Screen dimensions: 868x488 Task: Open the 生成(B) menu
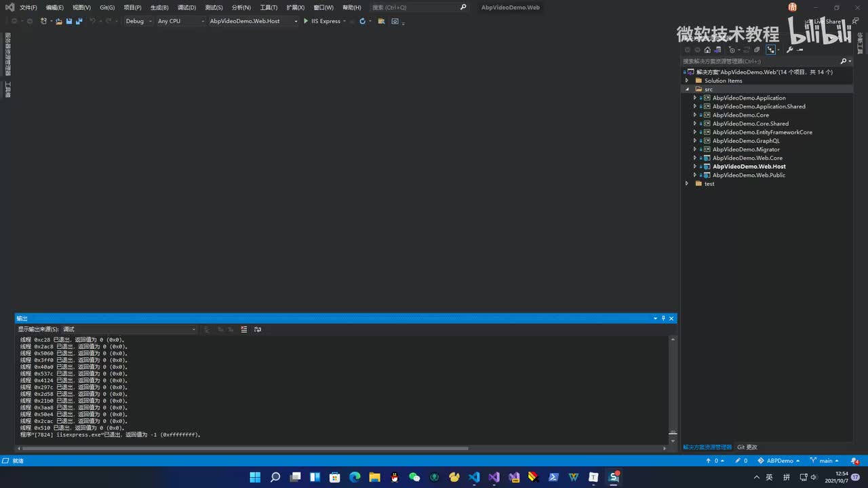[x=159, y=7]
